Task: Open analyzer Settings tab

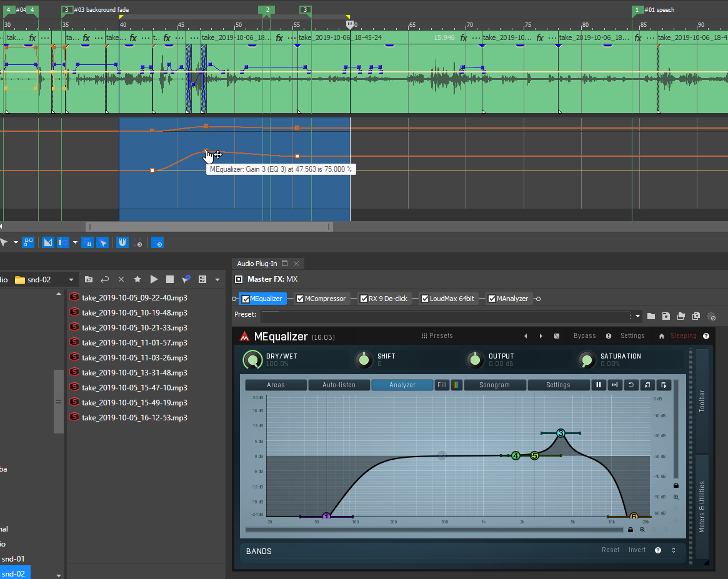Action: [x=558, y=385]
